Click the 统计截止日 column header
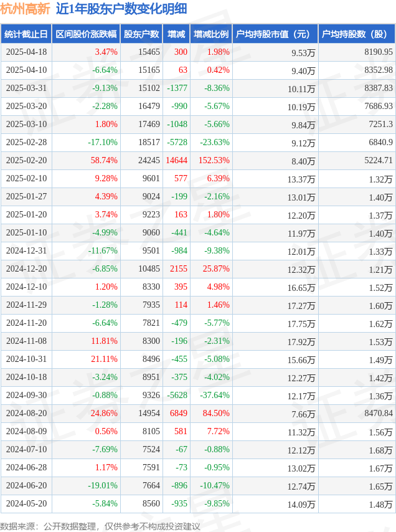396x532 pixels. 26,34
